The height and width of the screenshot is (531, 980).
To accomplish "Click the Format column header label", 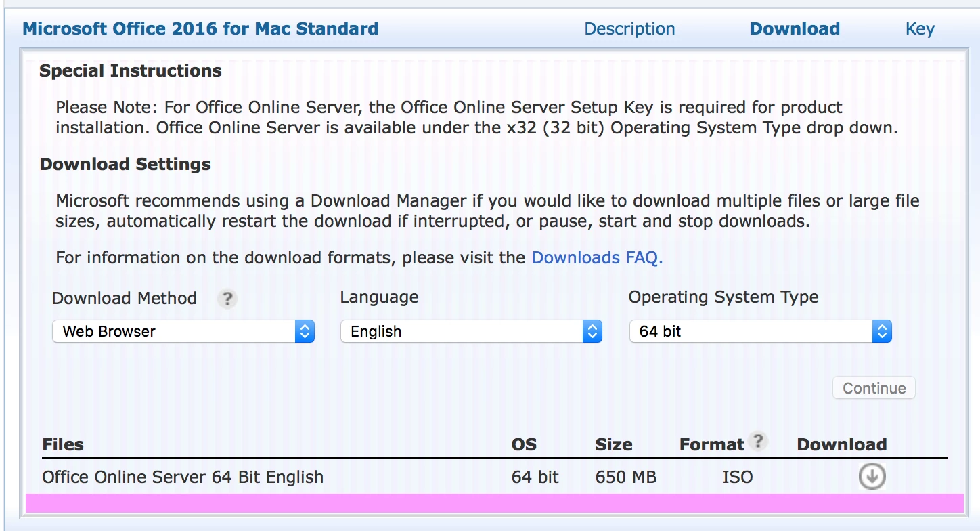I will pos(712,444).
